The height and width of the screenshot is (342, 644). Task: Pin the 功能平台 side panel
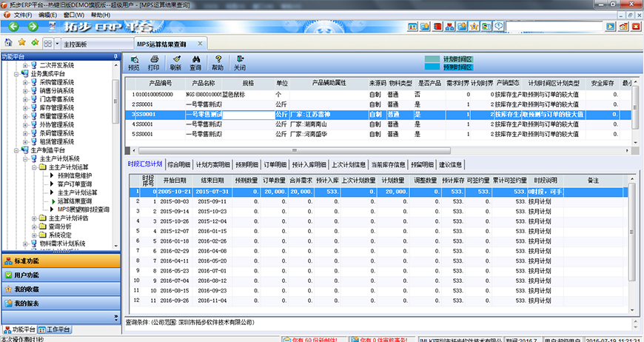116,56
